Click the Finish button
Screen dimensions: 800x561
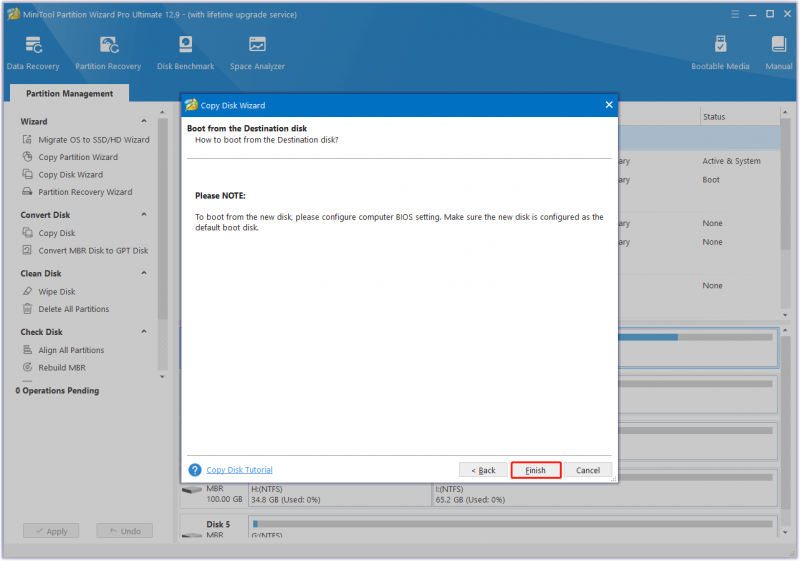pyautogui.click(x=536, y=470)
